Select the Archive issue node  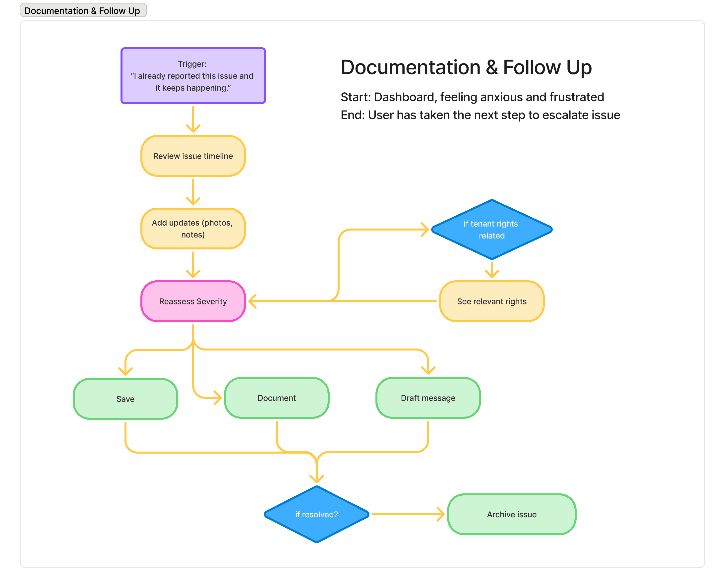(511, 514)
